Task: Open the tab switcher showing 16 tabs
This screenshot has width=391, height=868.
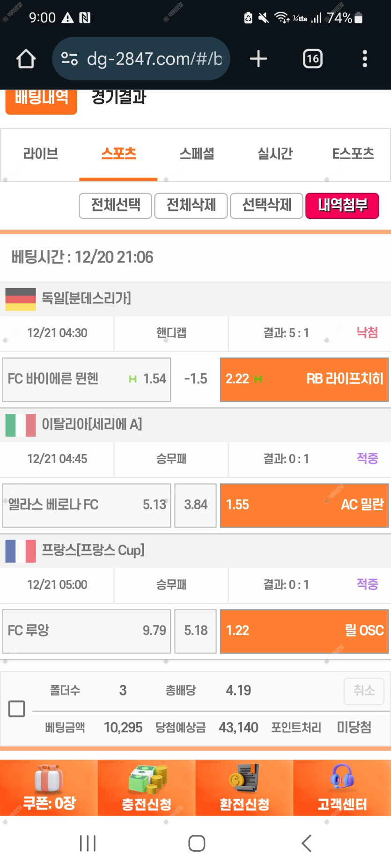Action: click(x=312, y=59)
